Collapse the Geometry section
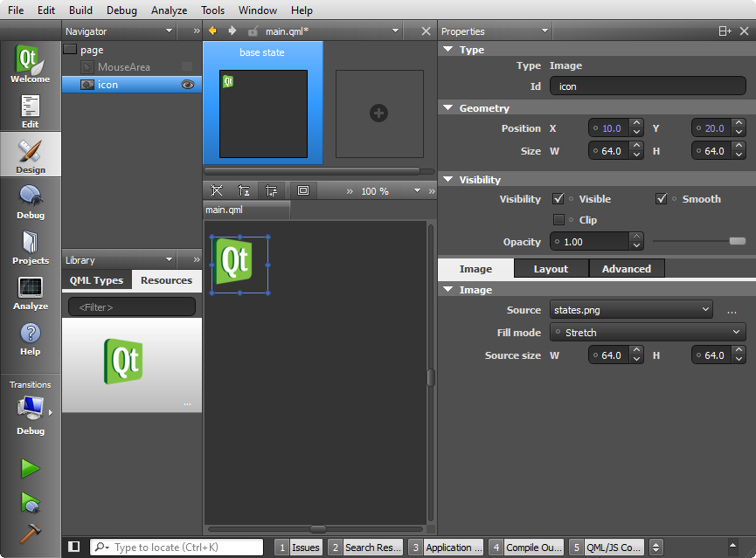This screenshot has width=756, height=558. point(447,108)
